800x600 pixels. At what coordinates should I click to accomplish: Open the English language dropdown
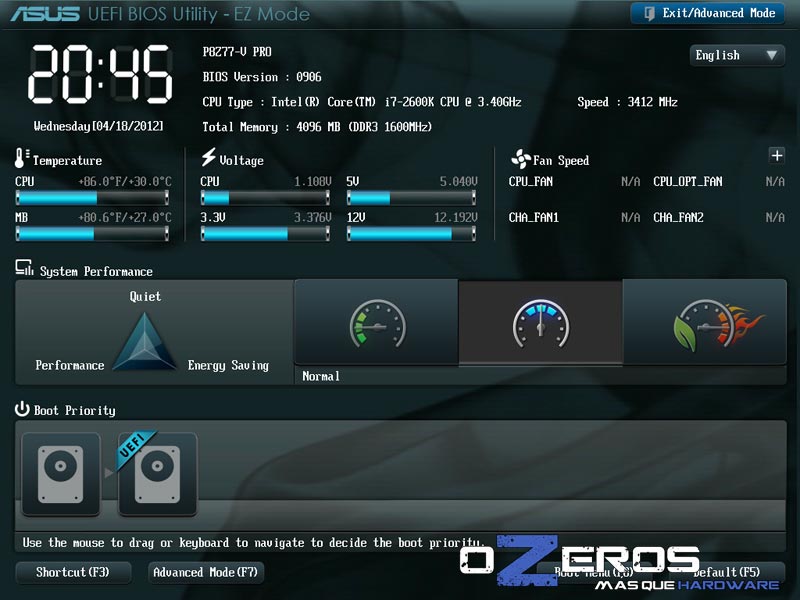(x=737, y=55)
